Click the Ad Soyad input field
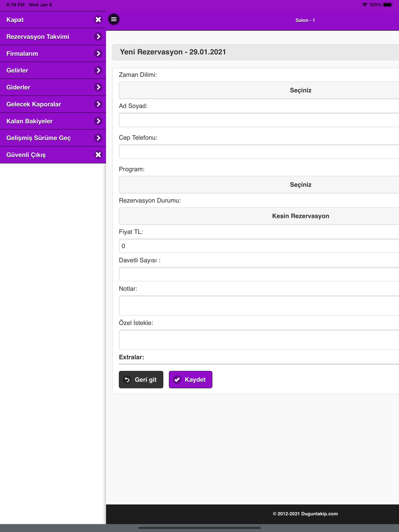 [259, 120]
